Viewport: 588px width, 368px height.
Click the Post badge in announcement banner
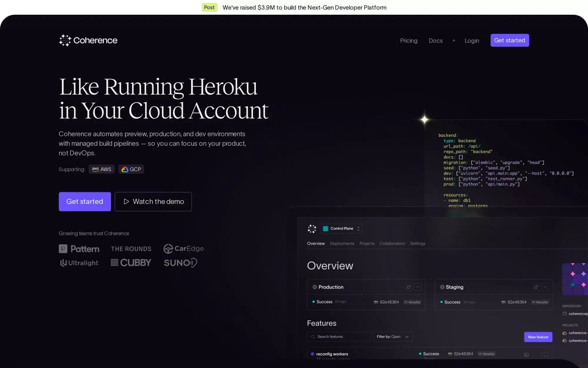click(x=209, y=7)
